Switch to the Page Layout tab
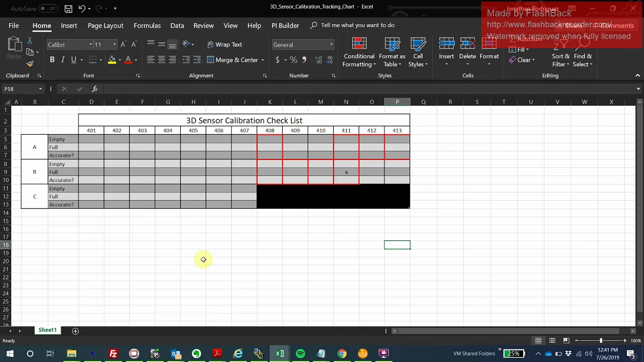 coord(105,25)
